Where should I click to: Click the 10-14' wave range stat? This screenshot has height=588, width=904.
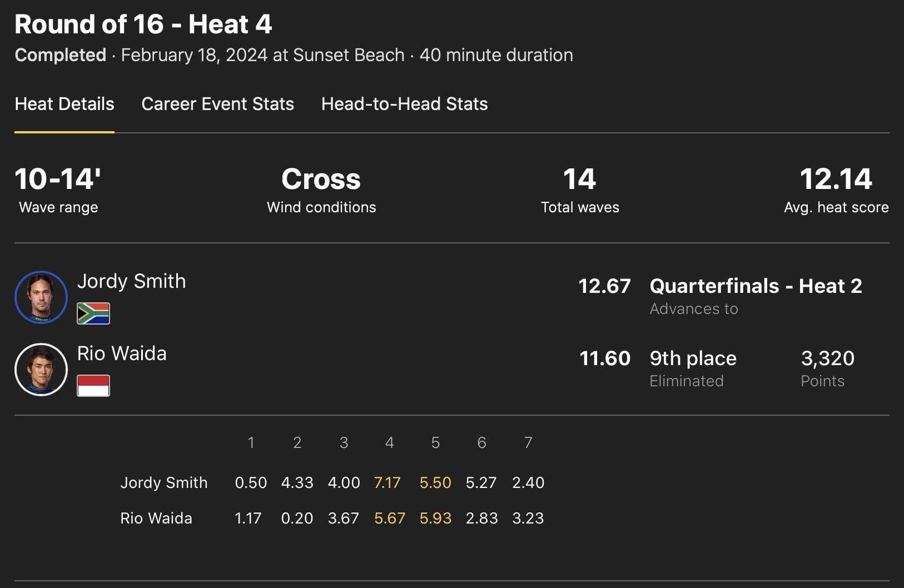coord(58,180)
